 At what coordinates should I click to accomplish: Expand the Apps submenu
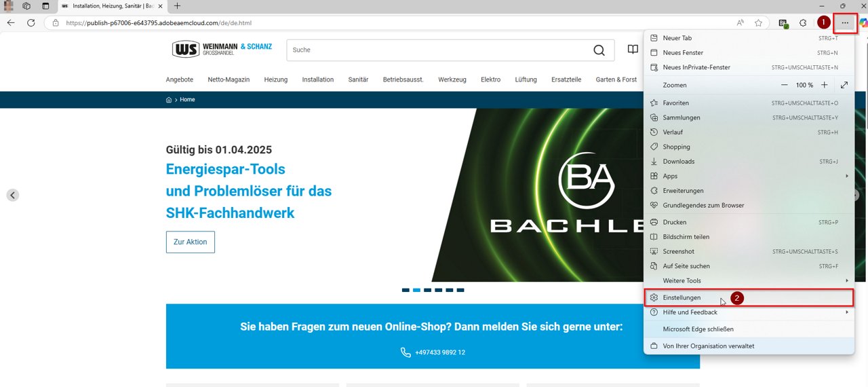[x=847, y=176]
